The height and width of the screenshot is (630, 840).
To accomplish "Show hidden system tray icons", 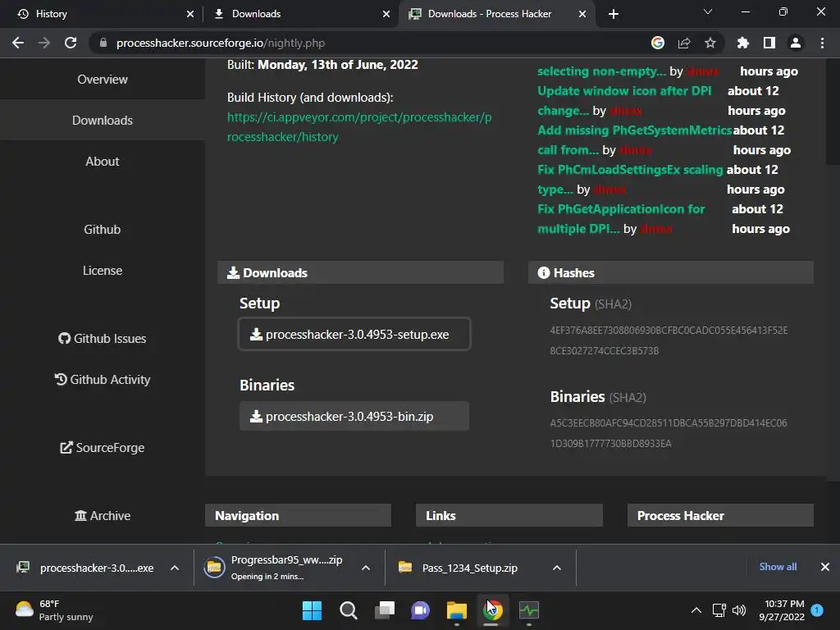I will coord(696,610).
